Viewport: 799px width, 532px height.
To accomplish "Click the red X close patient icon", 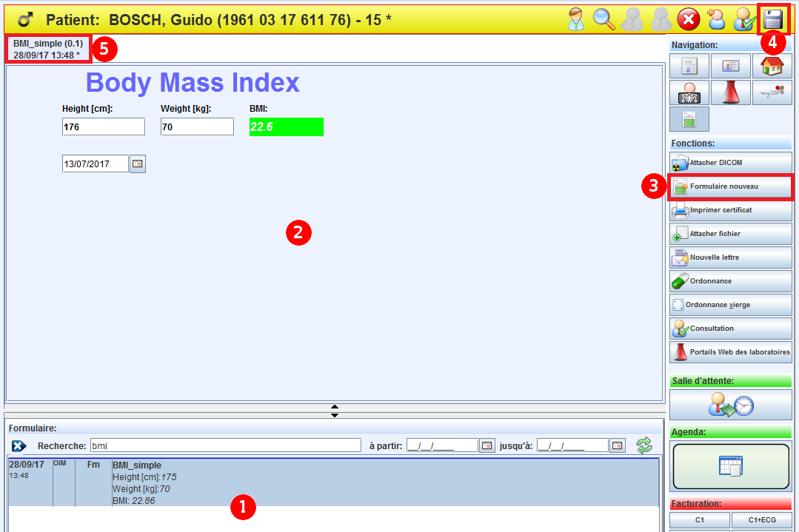I will (x=688, y=19).
